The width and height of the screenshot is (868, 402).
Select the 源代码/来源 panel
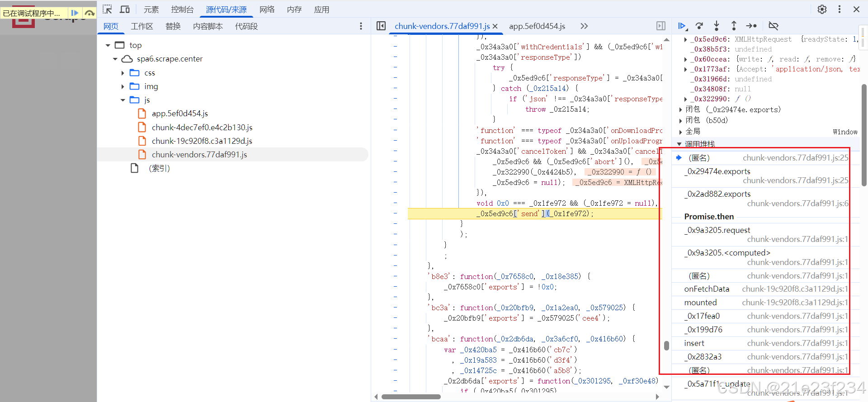pyautogui.click(x=226, y=9)
